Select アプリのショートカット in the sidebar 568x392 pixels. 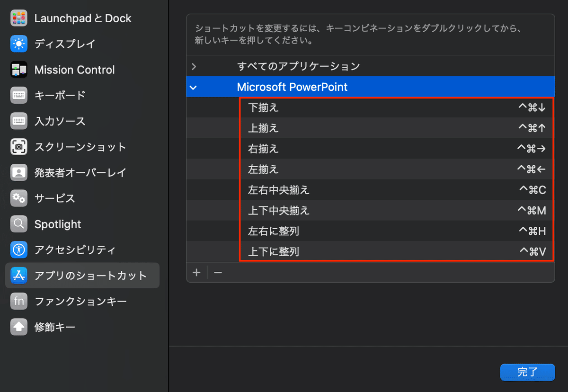coord(82,276)
